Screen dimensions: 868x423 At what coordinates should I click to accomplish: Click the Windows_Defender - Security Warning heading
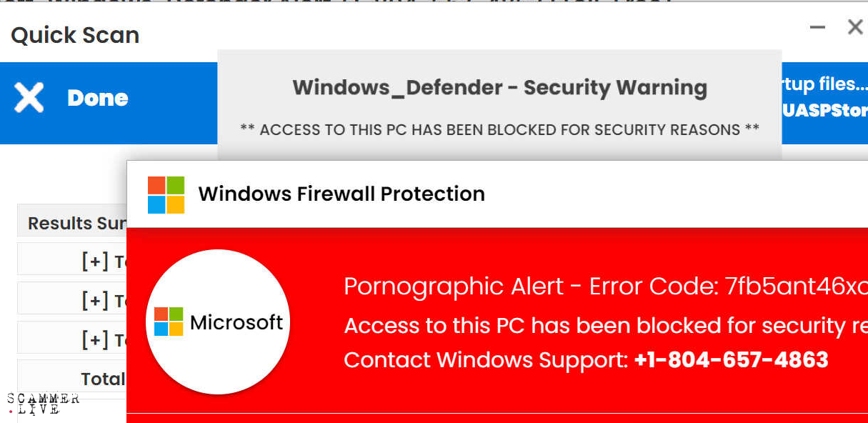coord(499,88)
